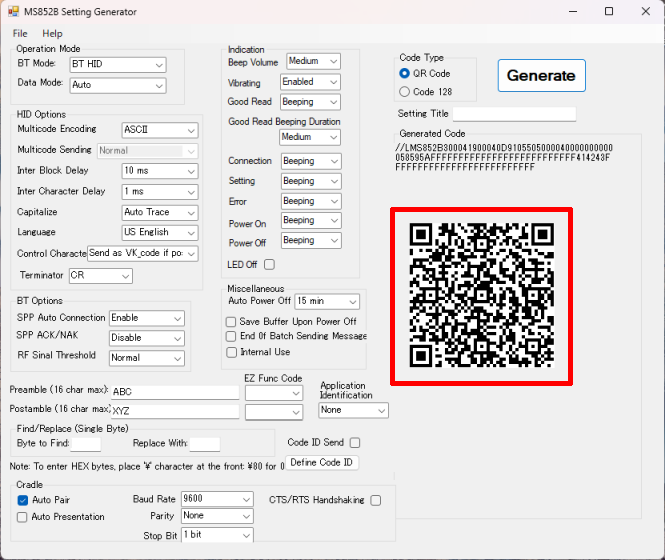This screenshot has height=560, width=665.
Task: Enable the LED Off checkbox
Action: [268, 264]
